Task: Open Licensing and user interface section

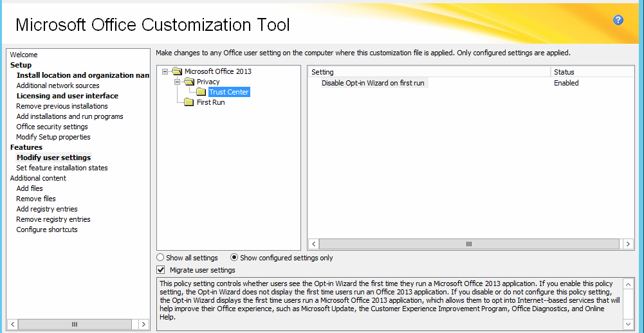Action: [x=67, y=96]
